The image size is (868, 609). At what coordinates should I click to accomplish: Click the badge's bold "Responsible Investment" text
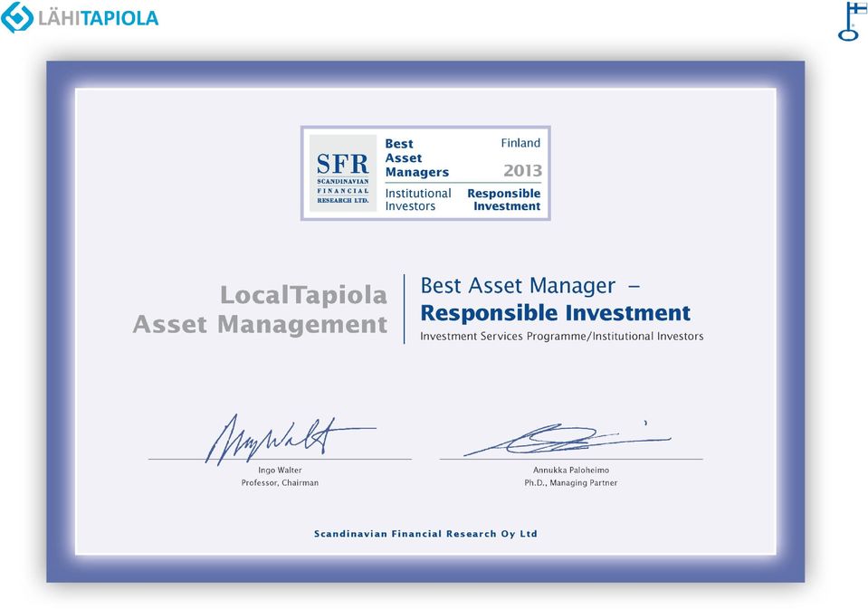504,200
